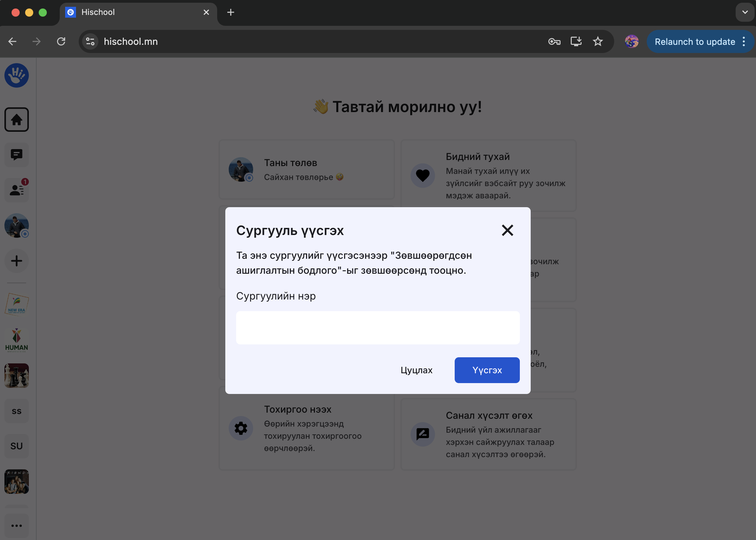This screenshot has width=756, height=540.
Task: Open the chat messages icon in sidebar
Action: click(16, 155)
